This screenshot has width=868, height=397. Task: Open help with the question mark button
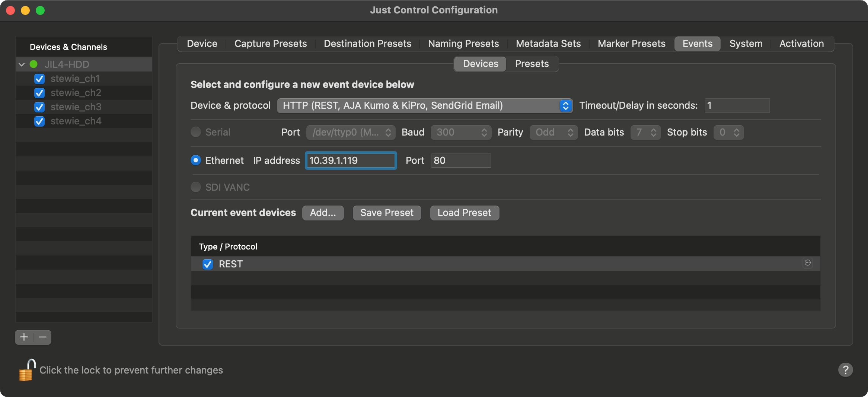click(845, 370)
